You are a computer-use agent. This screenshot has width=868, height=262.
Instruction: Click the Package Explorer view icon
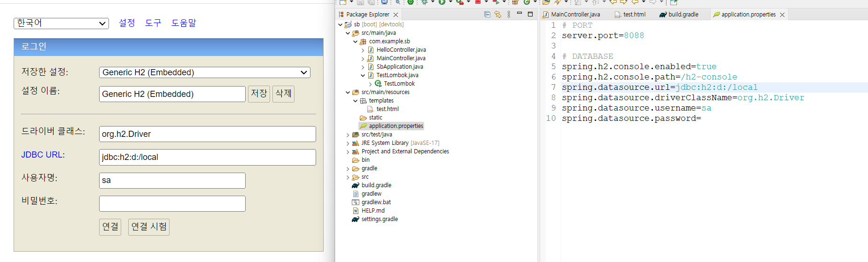coord(341,15)
